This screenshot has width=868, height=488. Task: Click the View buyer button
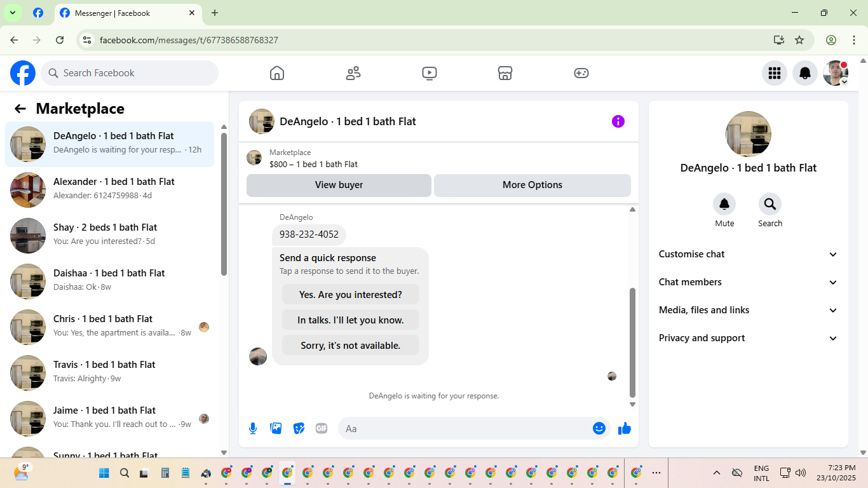(339, 185)
